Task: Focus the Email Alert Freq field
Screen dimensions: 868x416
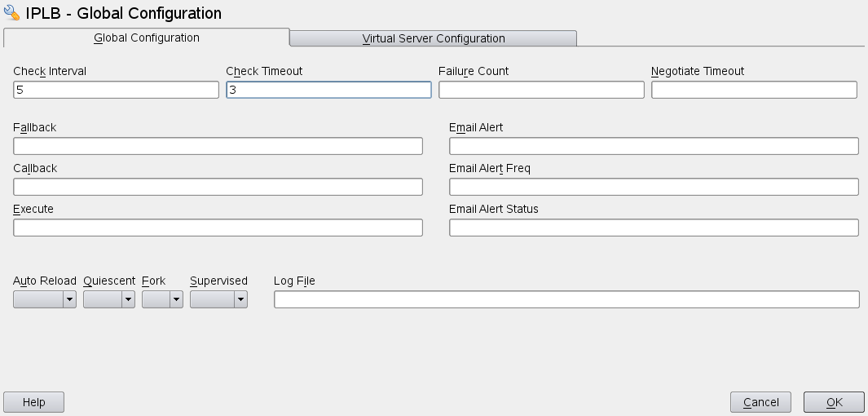Action: (654, 187)
